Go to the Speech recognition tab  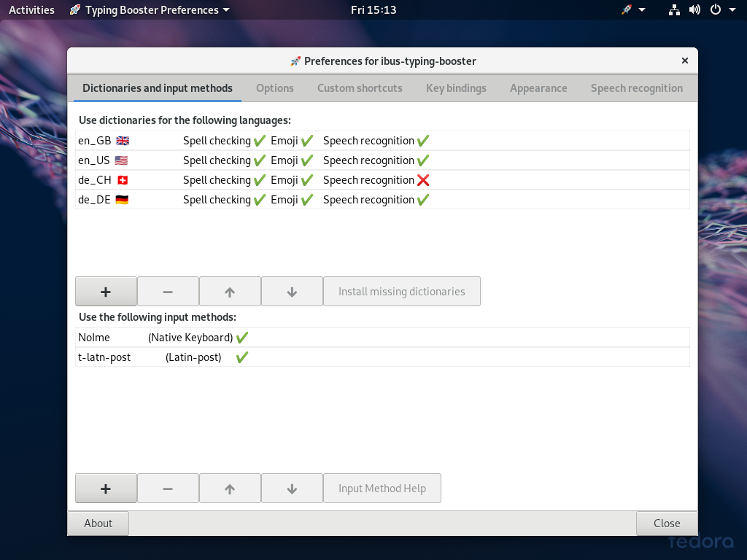click(636, 88)
